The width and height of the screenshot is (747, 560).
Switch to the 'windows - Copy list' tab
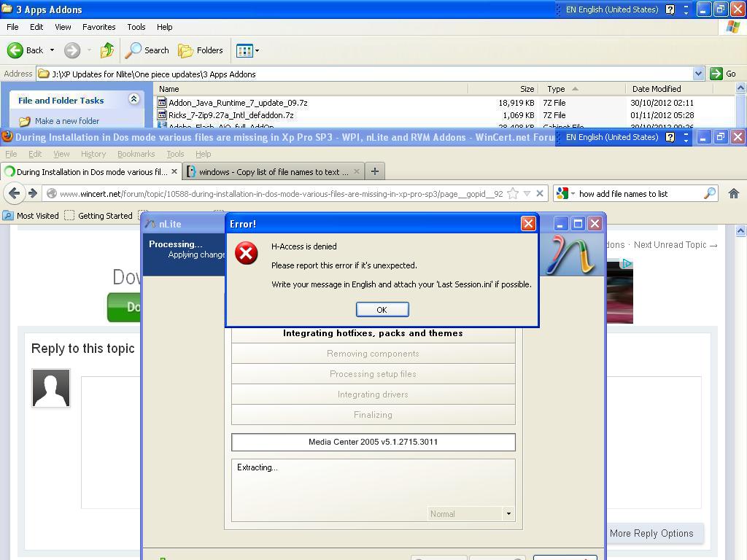[x=272, y=172]
